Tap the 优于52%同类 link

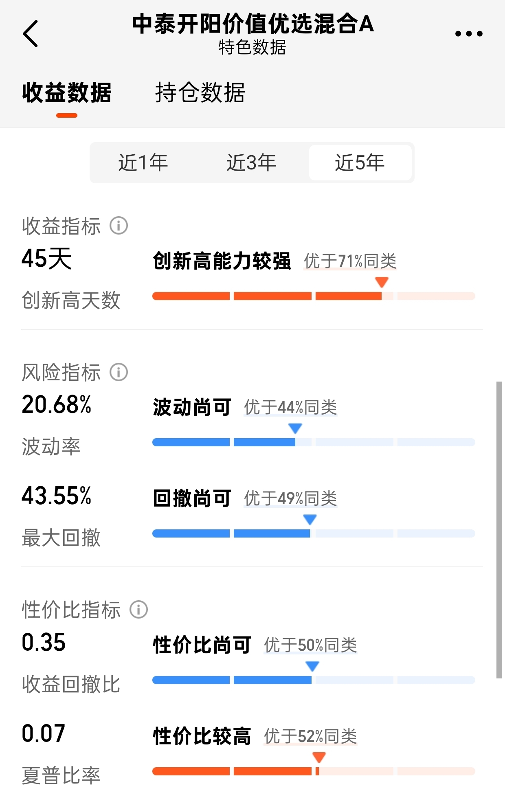pos(310,736)
